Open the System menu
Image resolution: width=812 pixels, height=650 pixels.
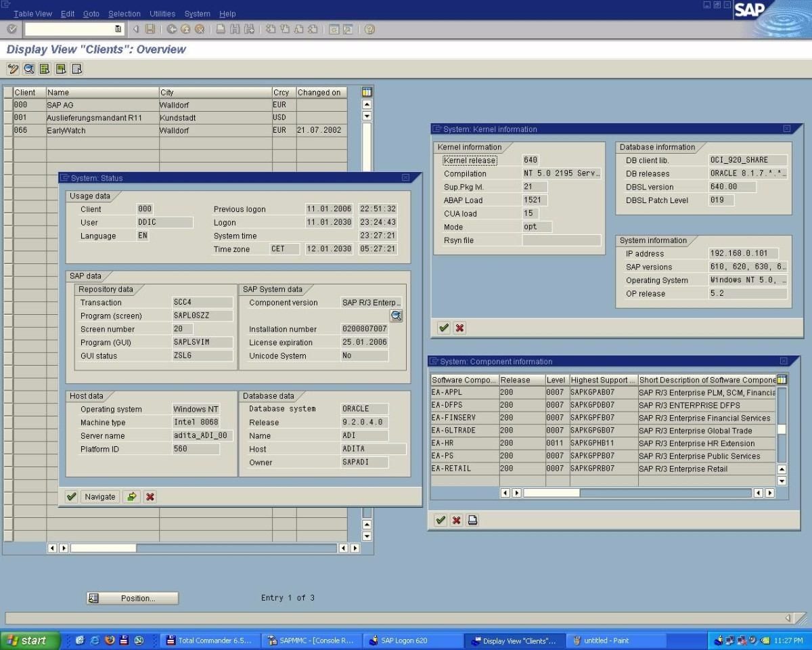[x=197, y=14]
